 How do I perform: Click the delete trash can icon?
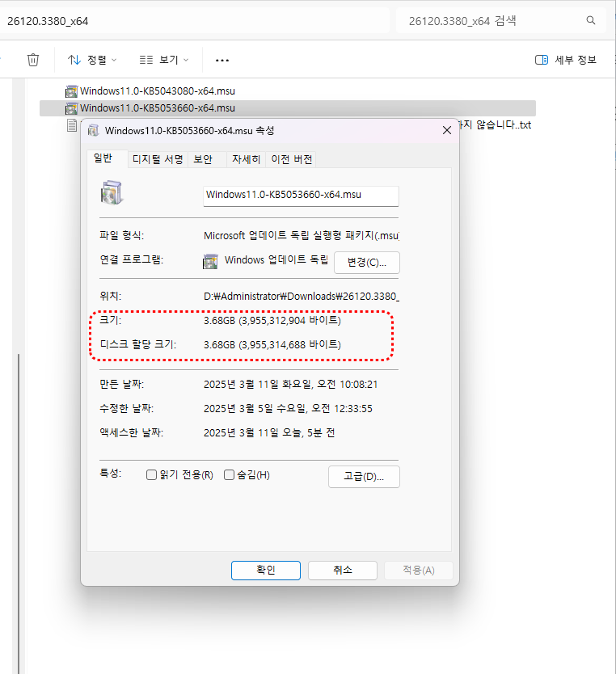(x=33, y=60)
